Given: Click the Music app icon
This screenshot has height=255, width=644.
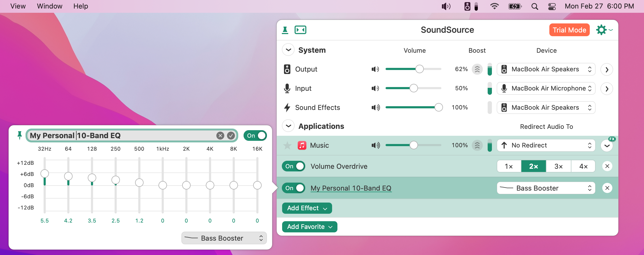Looking at the screenshot, I should [302, 145].
